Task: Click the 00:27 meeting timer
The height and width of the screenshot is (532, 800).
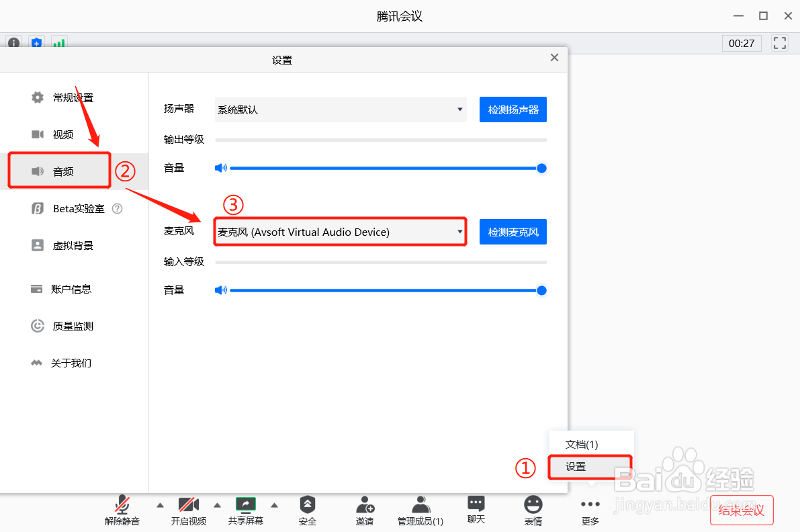Action: 742,44
